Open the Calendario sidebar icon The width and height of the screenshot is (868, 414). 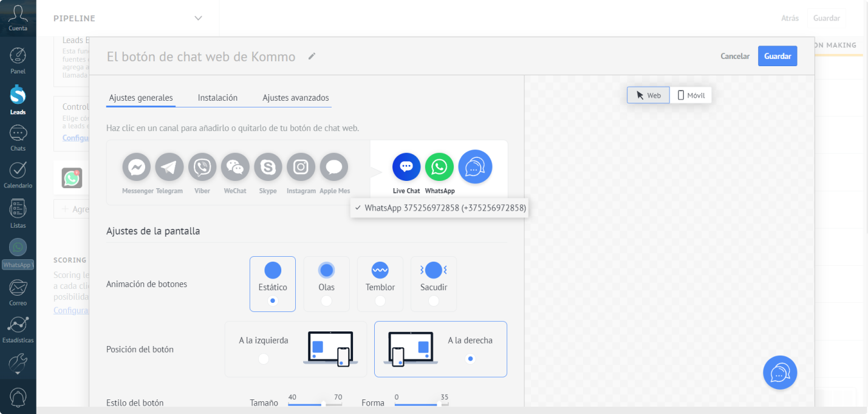pyautogui.click(x=18, y=175)
